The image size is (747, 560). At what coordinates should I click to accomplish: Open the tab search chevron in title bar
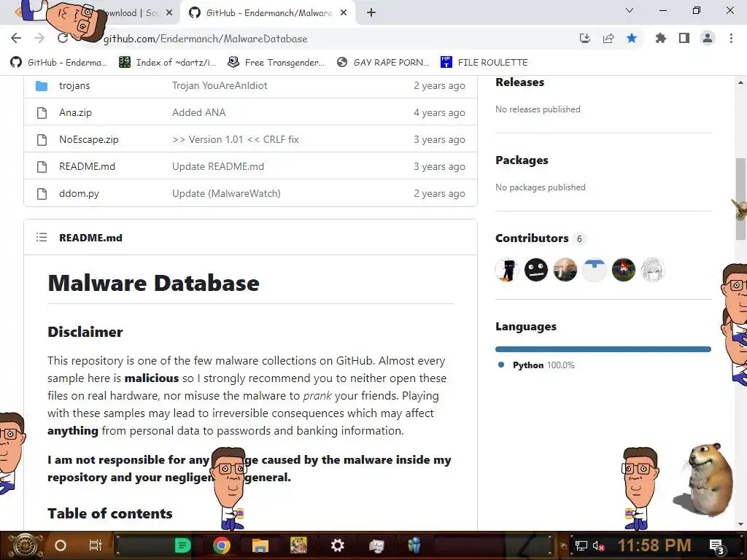pos(630,10)
